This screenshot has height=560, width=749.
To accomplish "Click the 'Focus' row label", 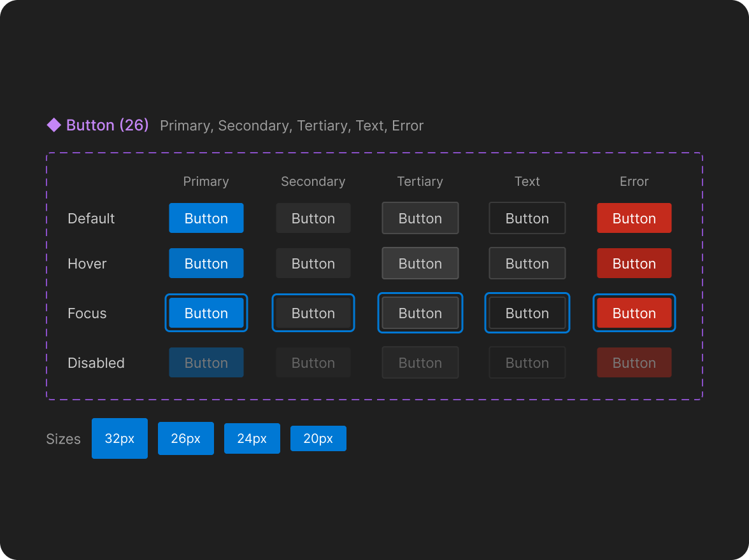I will (x=87, y=313).
